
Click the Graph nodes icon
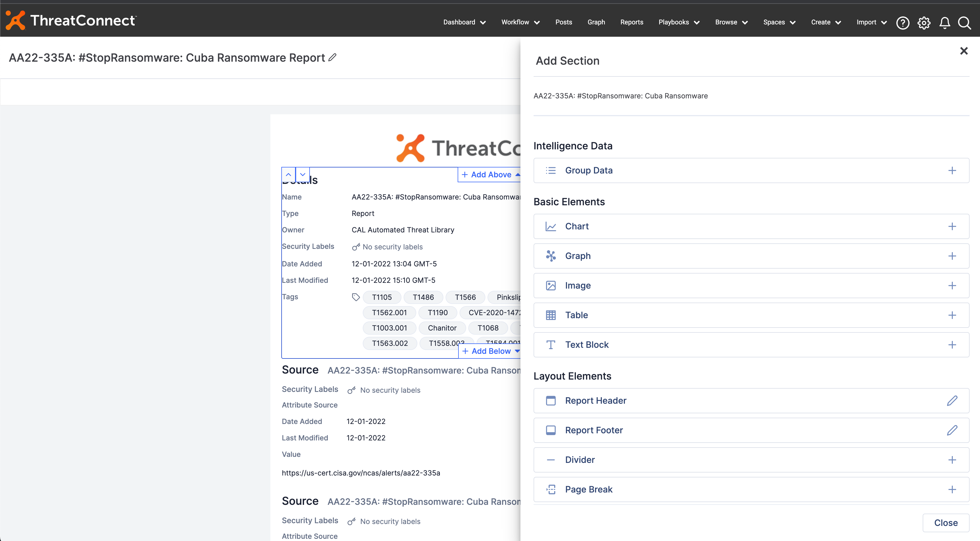click(551, 256)
